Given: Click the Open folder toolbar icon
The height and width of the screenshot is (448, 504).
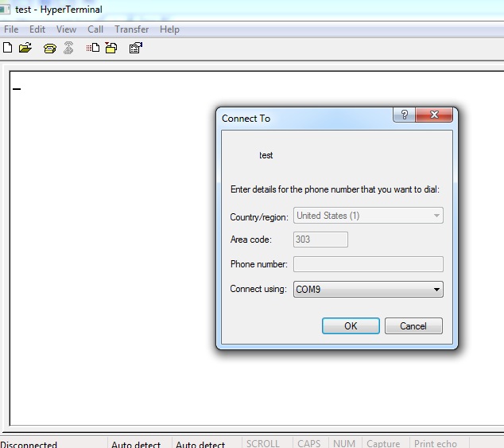Looking at the screenshot, I should (25, 48).
